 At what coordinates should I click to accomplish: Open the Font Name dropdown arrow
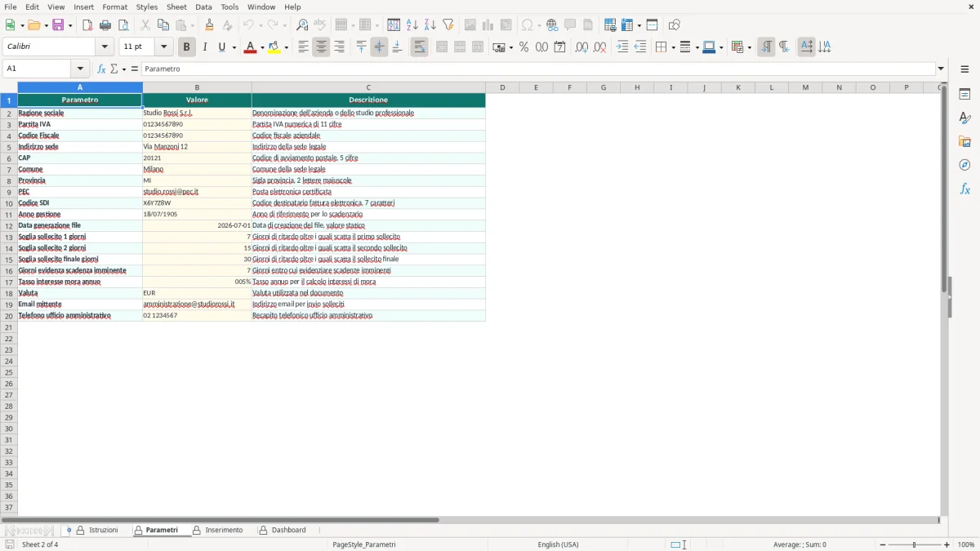pos(105,47)
